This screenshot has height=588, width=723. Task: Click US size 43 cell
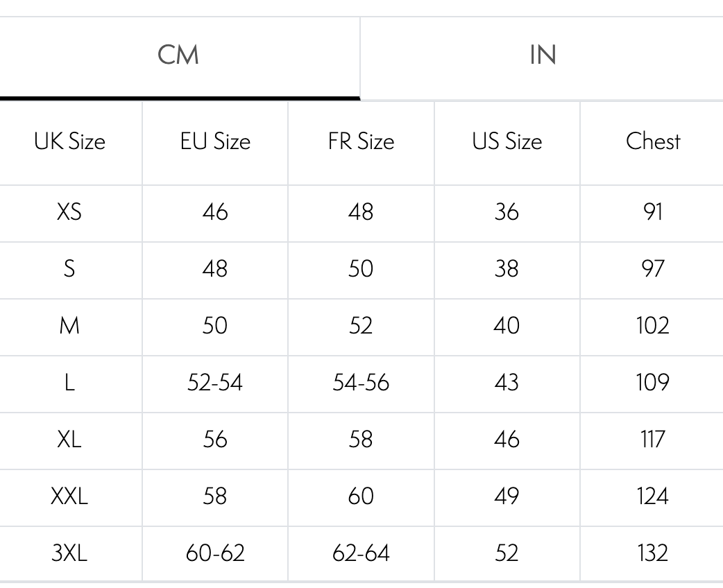click(507, 382)
